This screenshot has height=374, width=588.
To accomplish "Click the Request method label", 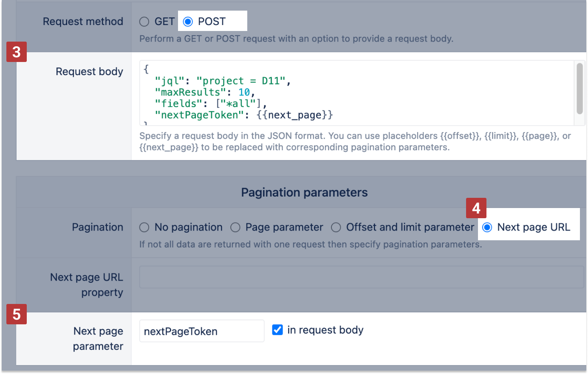I will [x=83, y=22].
